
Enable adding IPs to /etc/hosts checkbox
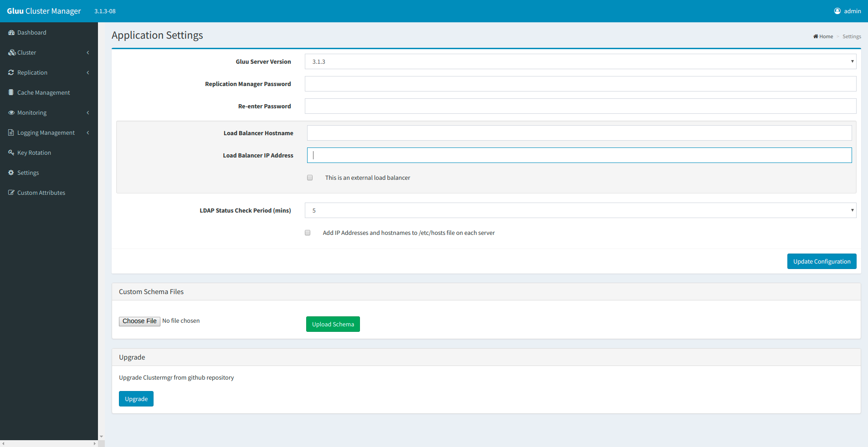click(308, 233)
